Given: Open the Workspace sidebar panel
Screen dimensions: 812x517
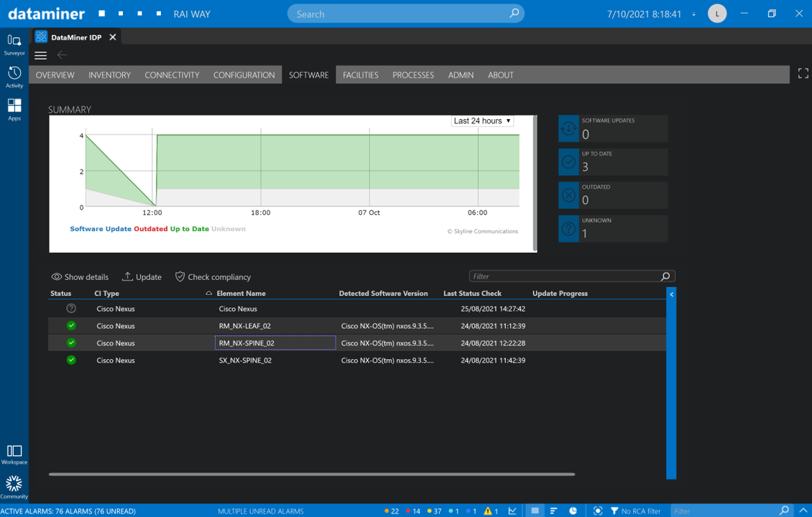Looking at the screenshot, I should [x=14, y=455].
